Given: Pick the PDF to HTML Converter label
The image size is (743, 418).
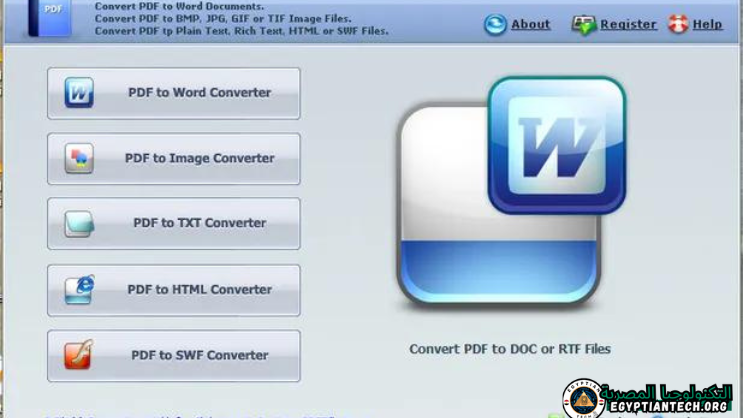Looking at the screenshot, I should [x=199, y=290].
